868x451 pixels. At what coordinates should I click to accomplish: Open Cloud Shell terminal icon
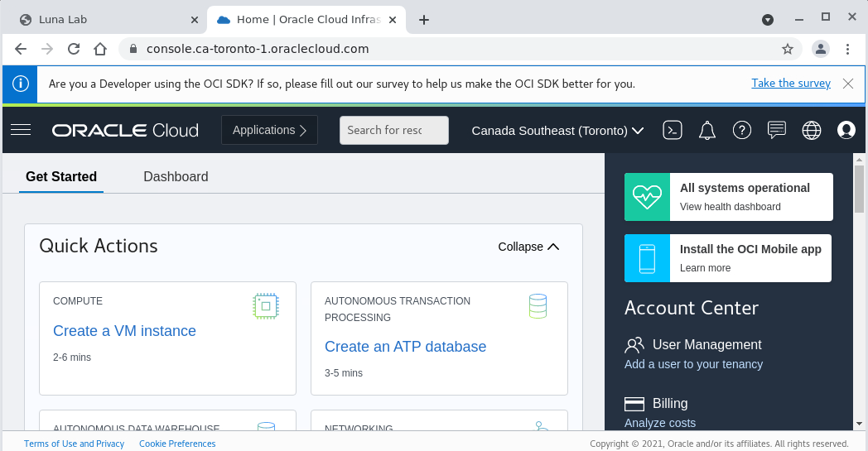click(672, 130)
